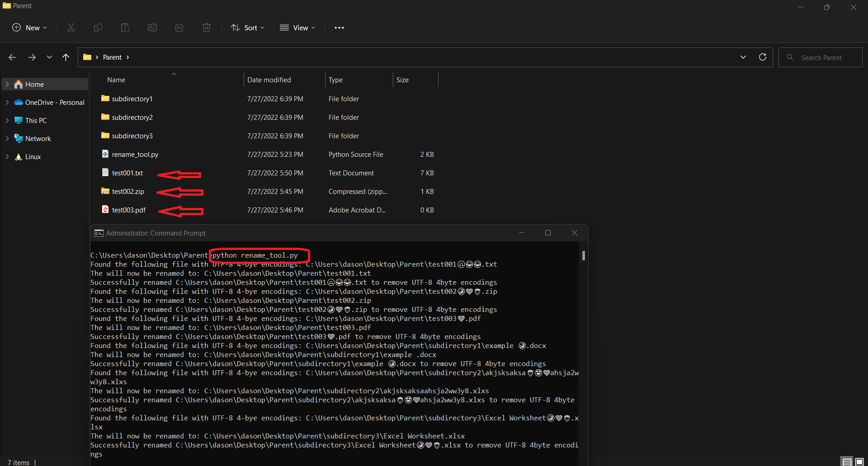Go up one folder level
The width and height of the screenshot is (868, 466).
point(66,57)
